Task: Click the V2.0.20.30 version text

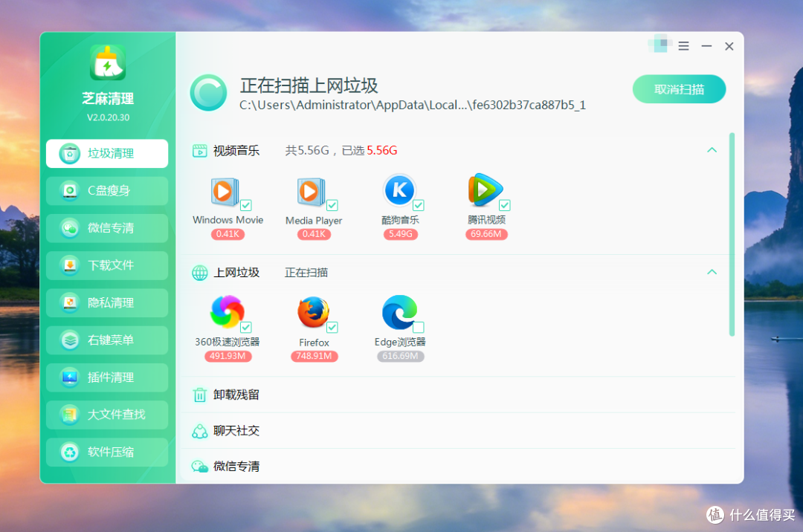Action: [108, 117]
